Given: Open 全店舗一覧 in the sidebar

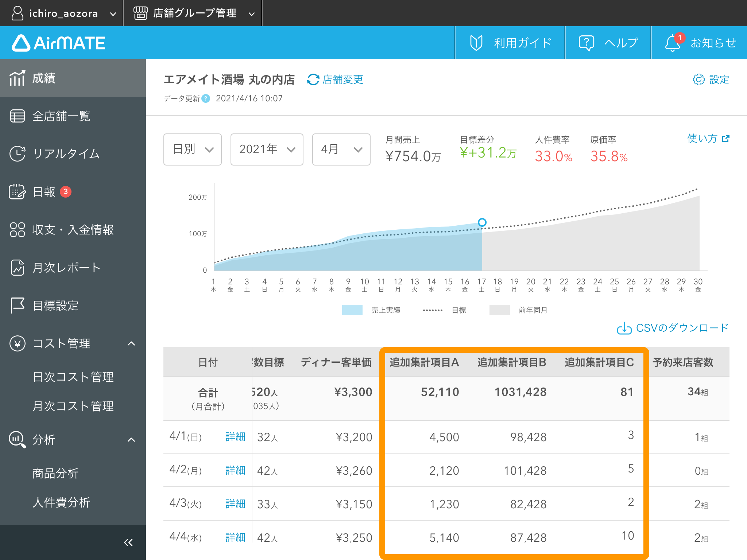Looking at the screenshot, I should (73, 116).
